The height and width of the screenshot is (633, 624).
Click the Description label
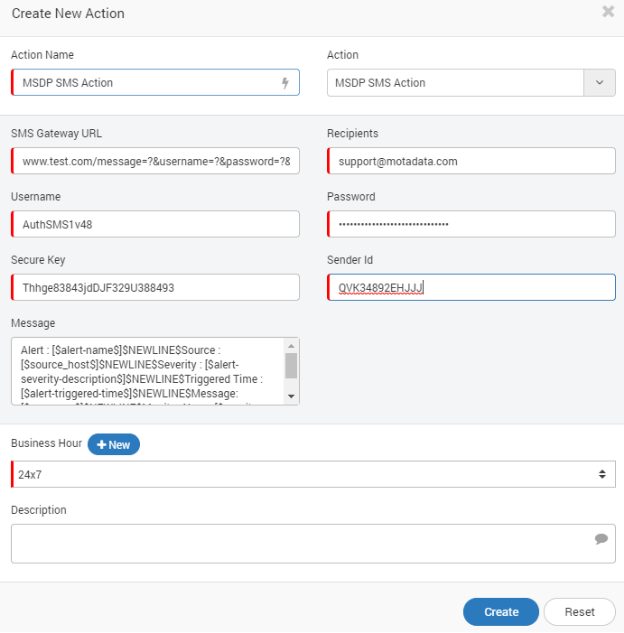tap(39, 510)
